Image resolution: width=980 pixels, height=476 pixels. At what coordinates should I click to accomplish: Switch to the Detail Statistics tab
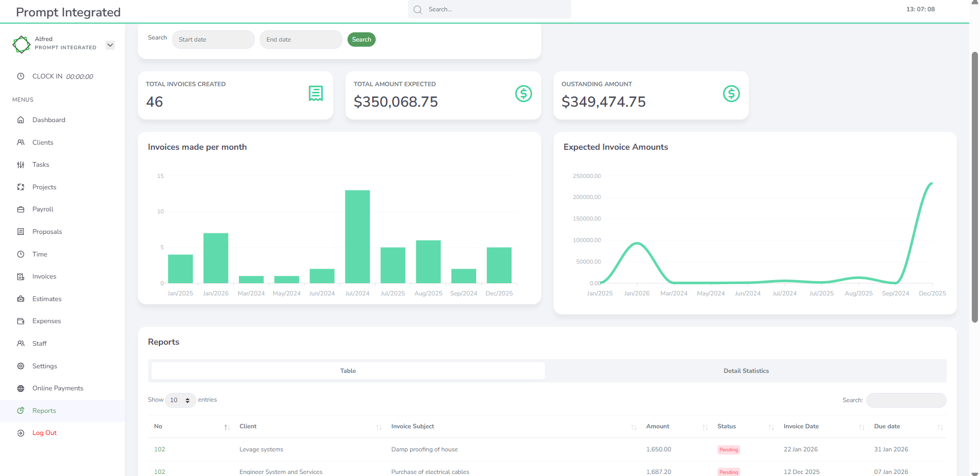pos(746,371)
